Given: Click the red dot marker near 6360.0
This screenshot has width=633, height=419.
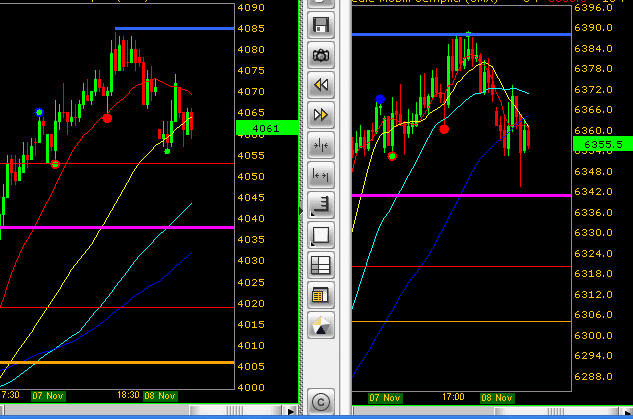Looking at the screenshot, I should [444, 129].
